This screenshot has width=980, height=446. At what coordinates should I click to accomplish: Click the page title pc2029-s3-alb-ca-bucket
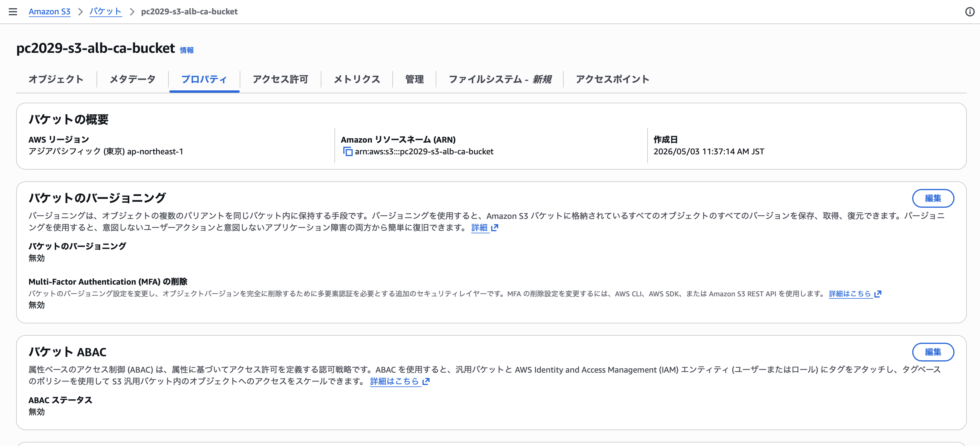pyautogui.click(x=95, y=48)
